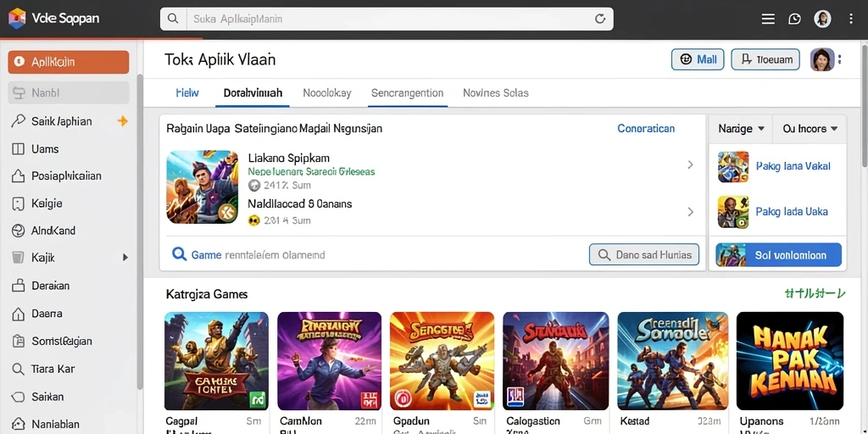
Task: Click the Conoratican link
Action: point(645,129)
